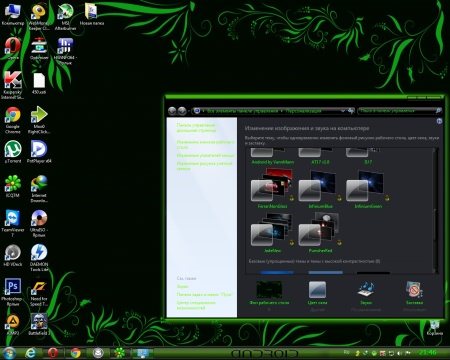Image resolution: width=450 pixels, height=360 pixels.
Task: Click the Back arrow in Personalization window
Action: (172, 111)
